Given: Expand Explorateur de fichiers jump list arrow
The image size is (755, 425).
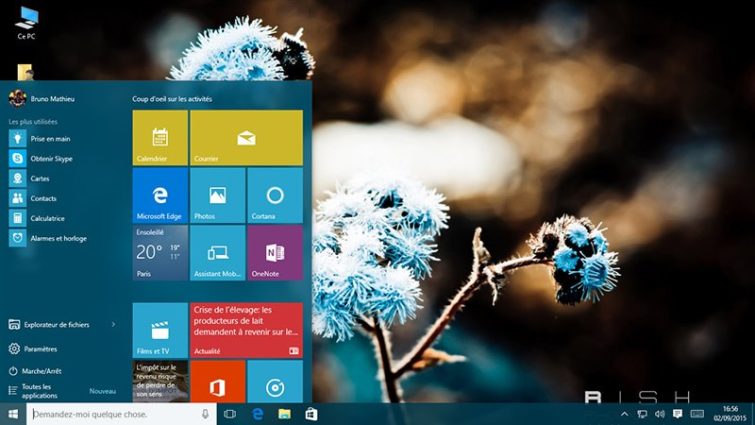Looking at the screenshot, I should coord(114,324).
